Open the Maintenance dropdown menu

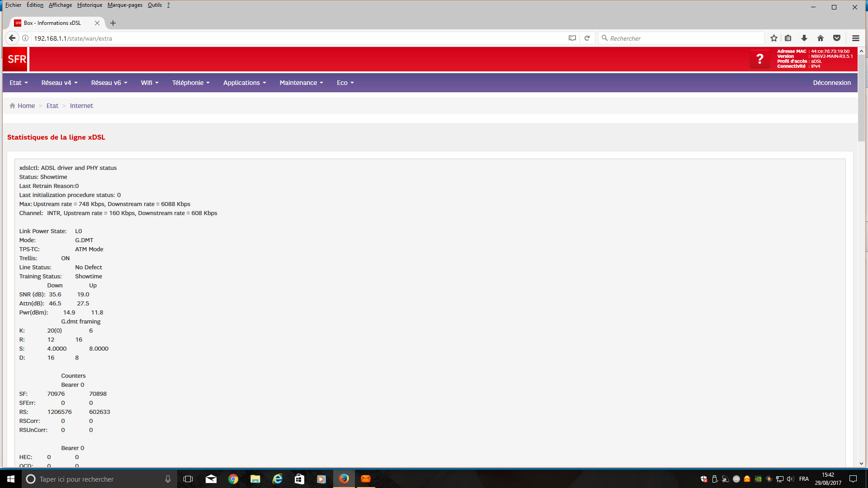(301, 83)
